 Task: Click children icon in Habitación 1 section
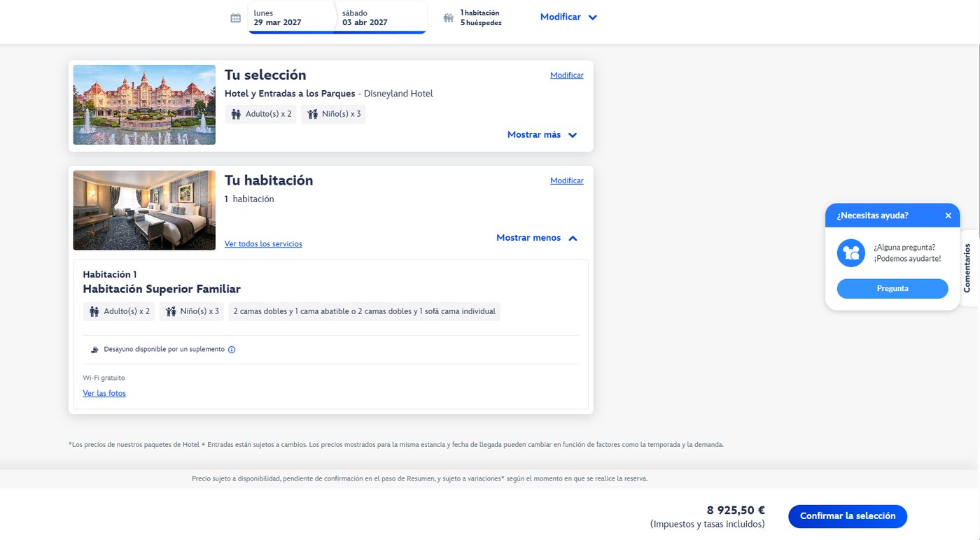(171, 311)
